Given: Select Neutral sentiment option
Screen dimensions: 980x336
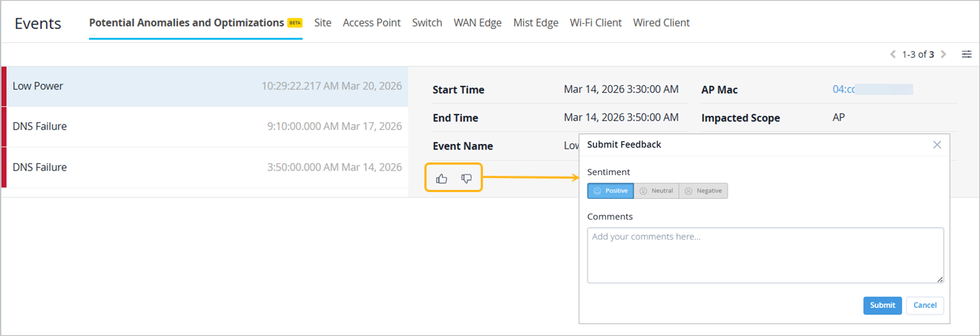Looking at the screenshot, I should coord(656,191).
